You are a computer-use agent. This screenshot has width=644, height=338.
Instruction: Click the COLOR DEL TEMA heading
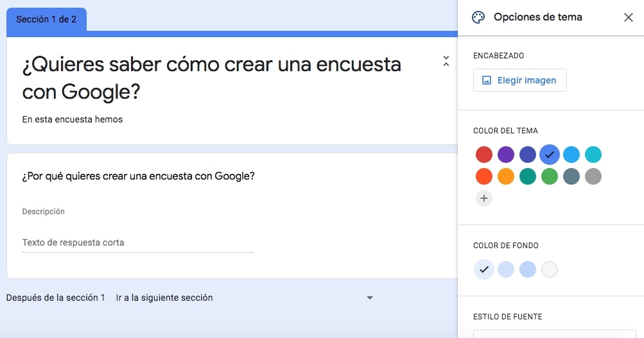click(505, 131)
